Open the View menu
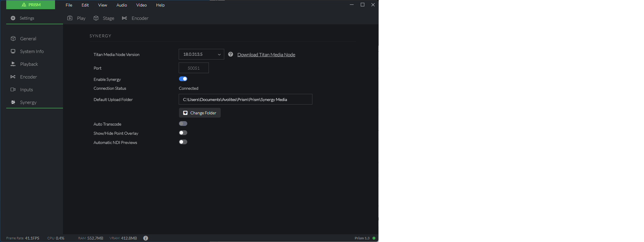644x242 pixels. (x=103, y=5)
